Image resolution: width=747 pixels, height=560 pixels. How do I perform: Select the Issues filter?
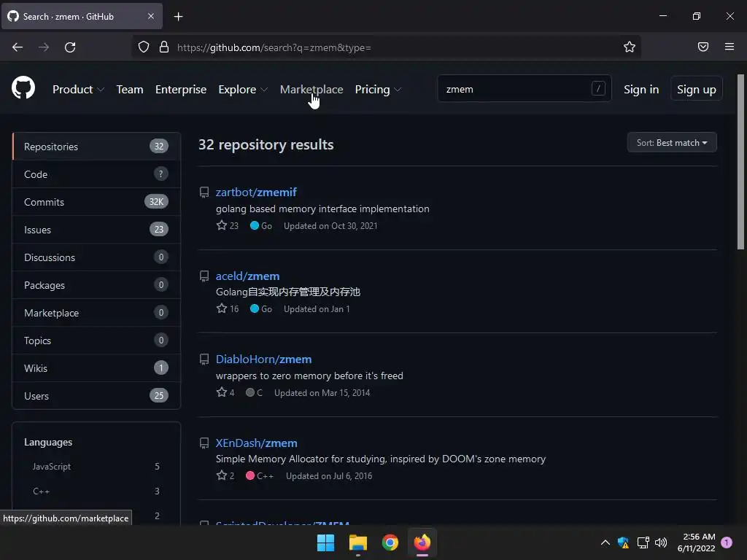point(96,230)
